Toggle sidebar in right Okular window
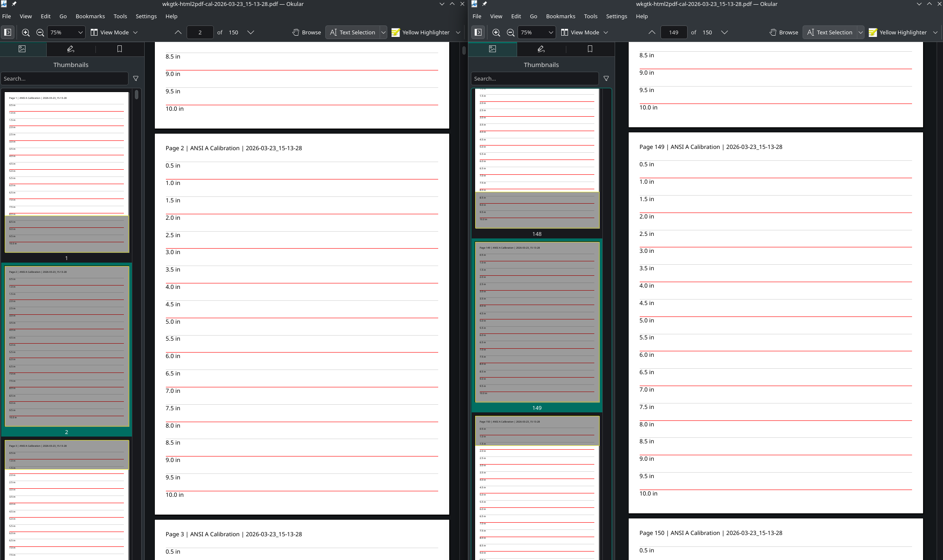The image size is (943, 560). point(478,32)
